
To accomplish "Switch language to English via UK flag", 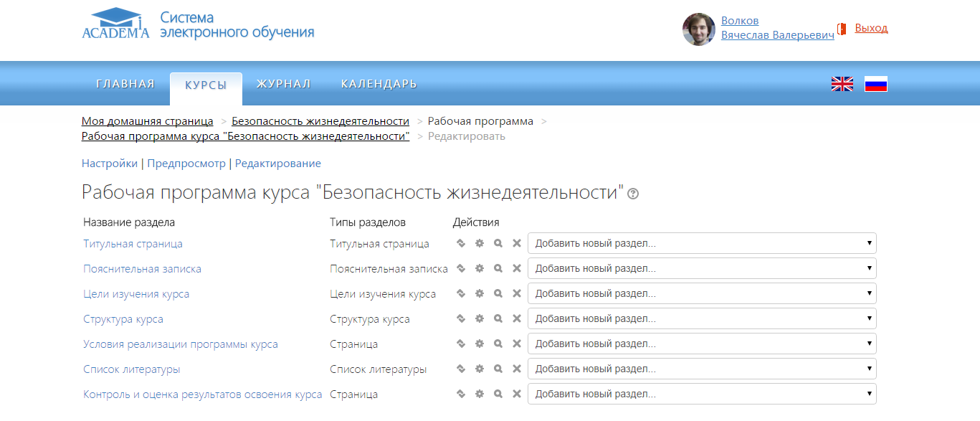I will [842, 84].
